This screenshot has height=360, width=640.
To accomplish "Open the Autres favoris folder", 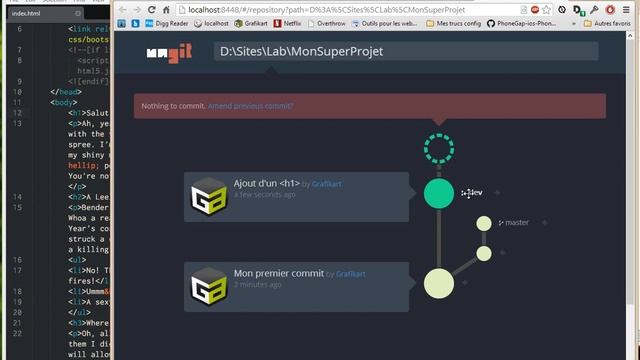I will tap(607, 24).
